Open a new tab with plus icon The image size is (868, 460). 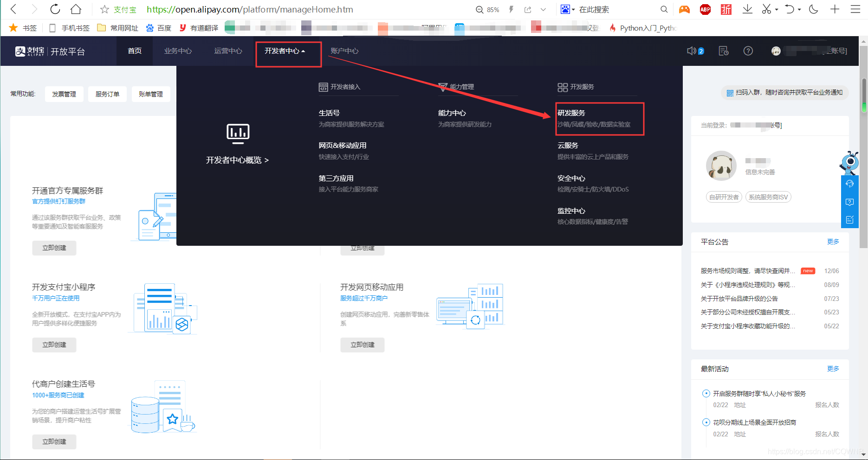click(x=835, y=9)
